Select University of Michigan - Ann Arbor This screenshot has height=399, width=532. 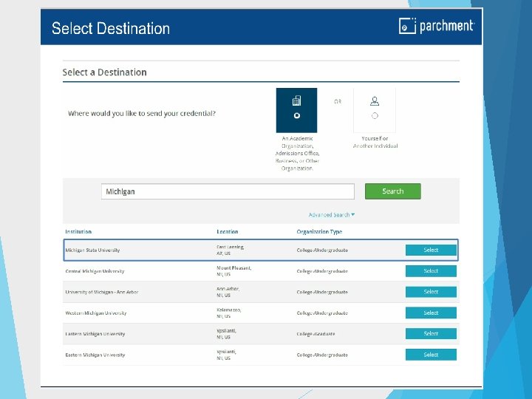click(431, 292)
